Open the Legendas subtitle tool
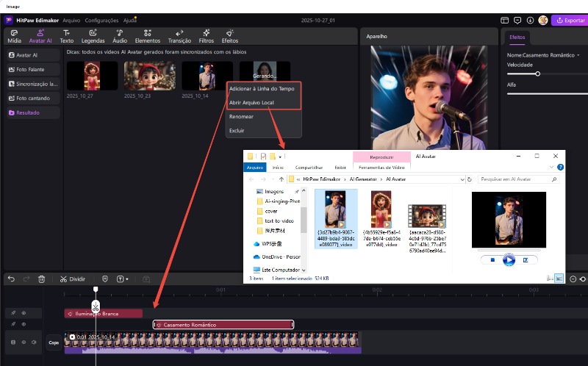 click(x=93, y=36)
